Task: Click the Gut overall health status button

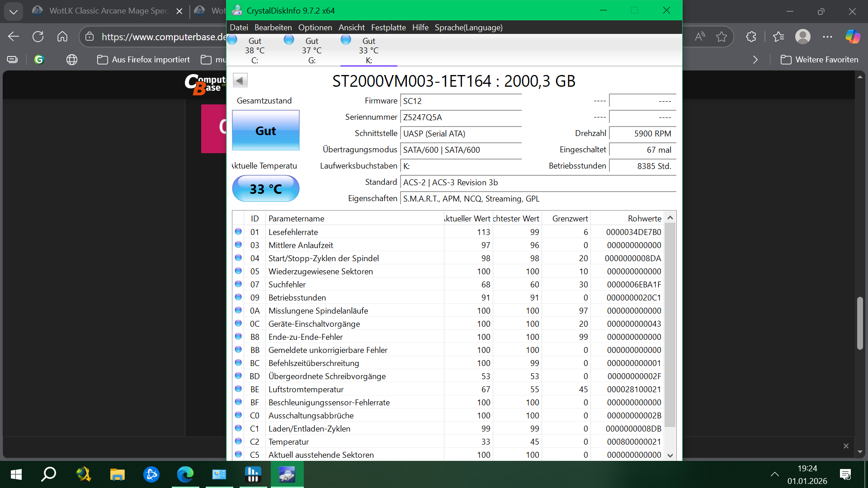Action: pyautogui.click(x=265, y=131)
